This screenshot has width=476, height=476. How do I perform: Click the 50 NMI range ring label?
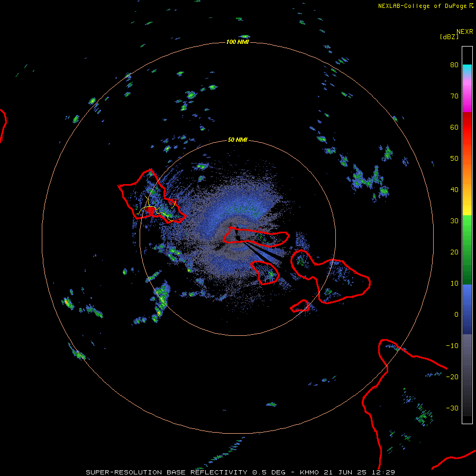coord(237,140)
